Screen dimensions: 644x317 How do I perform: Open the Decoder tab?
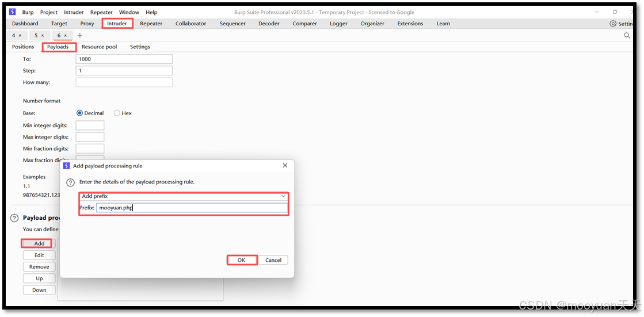269,24
